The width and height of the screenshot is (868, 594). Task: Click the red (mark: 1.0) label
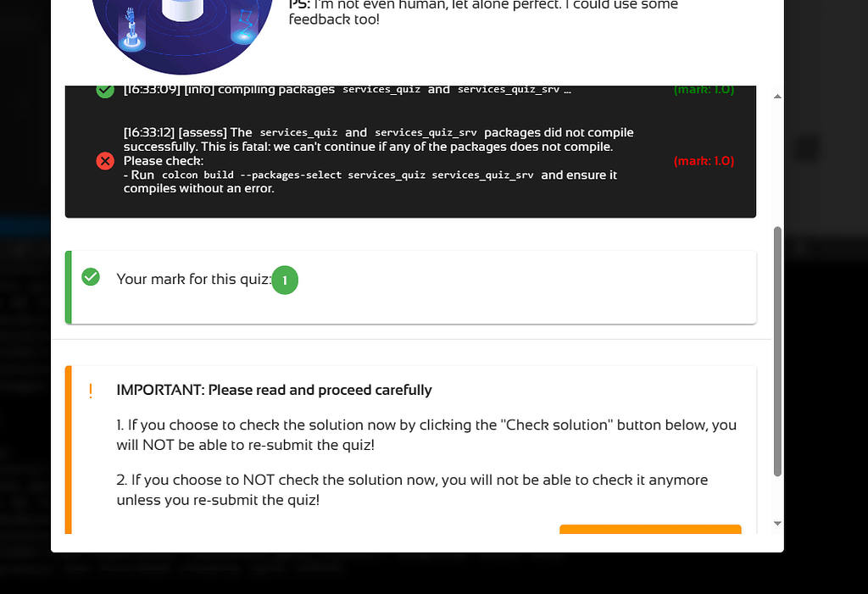[x=704, y=161]
